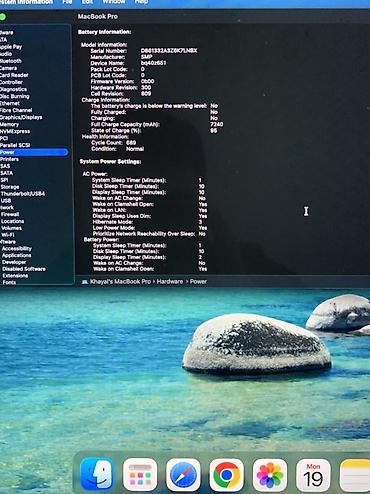Viewport: 370px width, 494px height.
Task: Click the Condition value Normal
Action: coord(135,149)
